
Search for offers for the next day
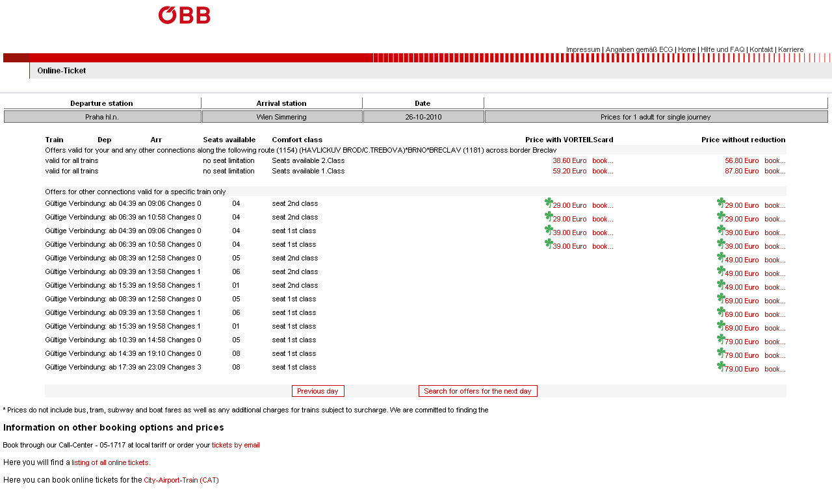(x=478, y=391)
